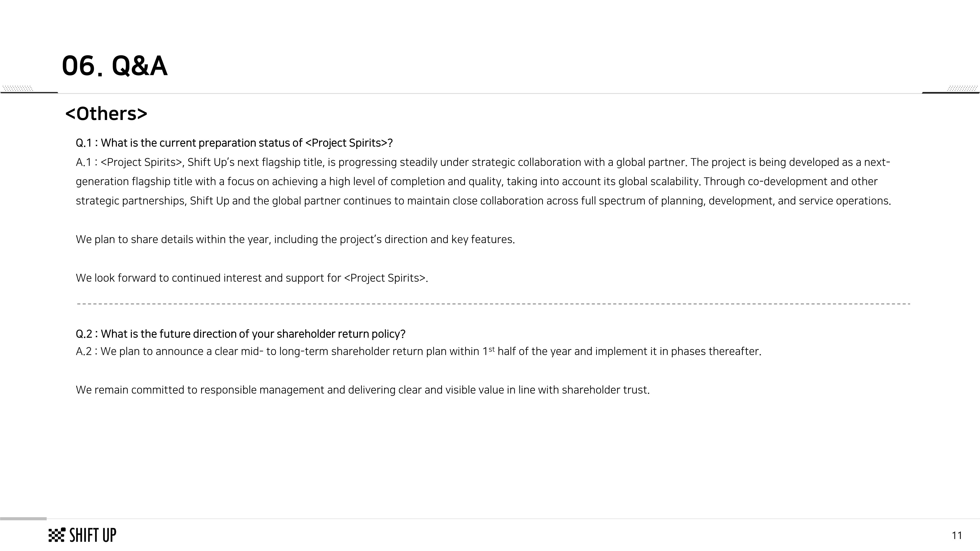
Task: Click the line starting "strategic partnerships, Shift Up"
Action: click(x=483, y=201)
